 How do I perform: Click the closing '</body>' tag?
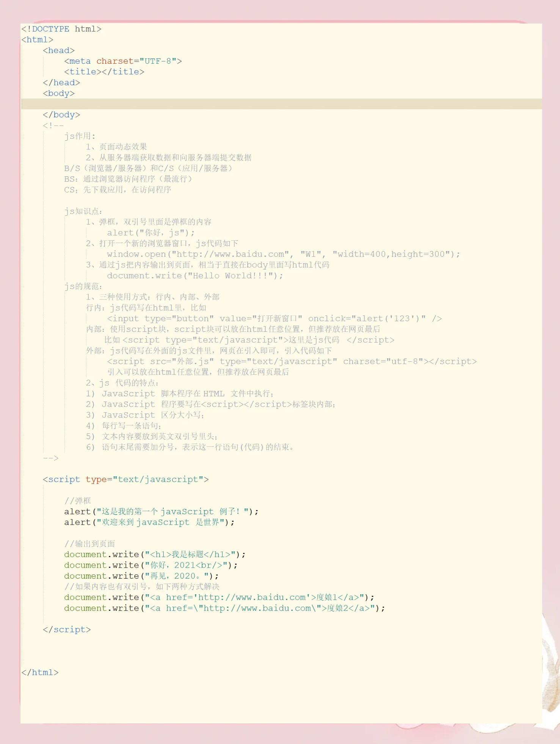(x=61, y=115)
